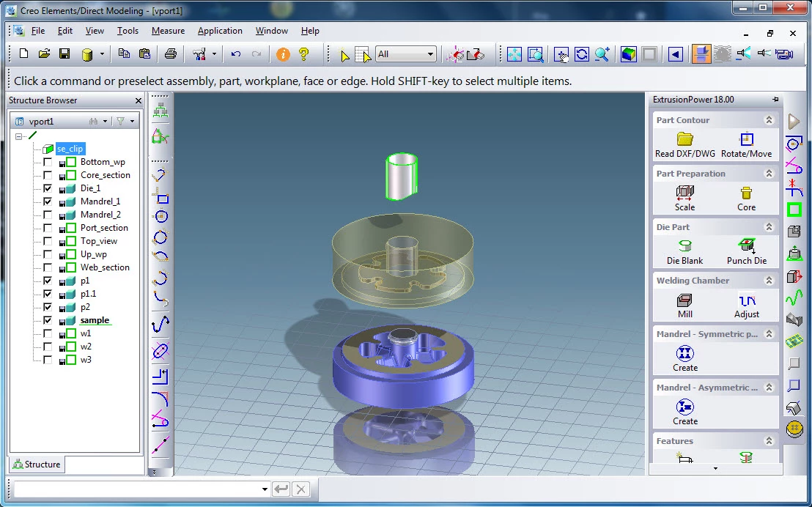Click the Copy icon in toolbar
Viewport: 812px width, 507px height.
(124, 54)
